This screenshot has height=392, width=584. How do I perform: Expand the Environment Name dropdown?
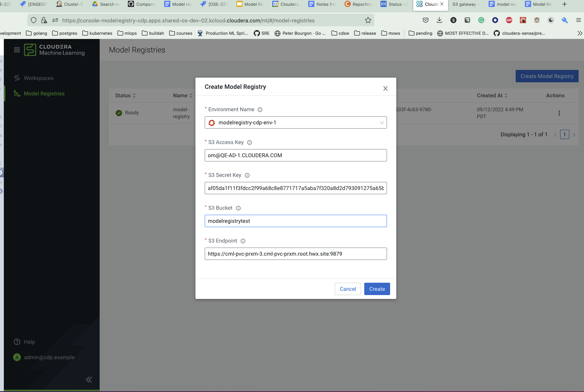[296, 123]
